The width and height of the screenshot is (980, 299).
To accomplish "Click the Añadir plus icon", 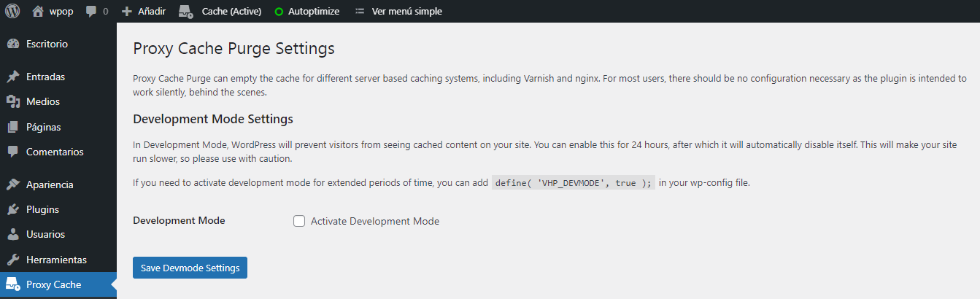I will pos(126,12).
